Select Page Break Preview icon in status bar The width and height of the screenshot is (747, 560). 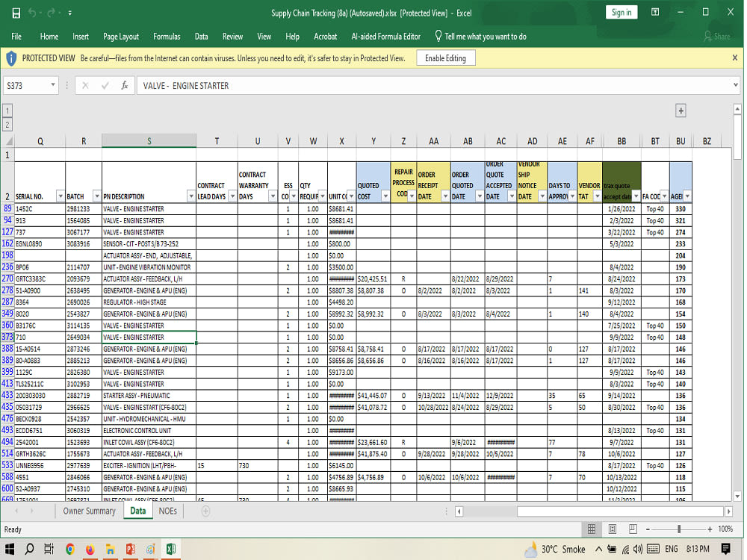coord(632,529)
